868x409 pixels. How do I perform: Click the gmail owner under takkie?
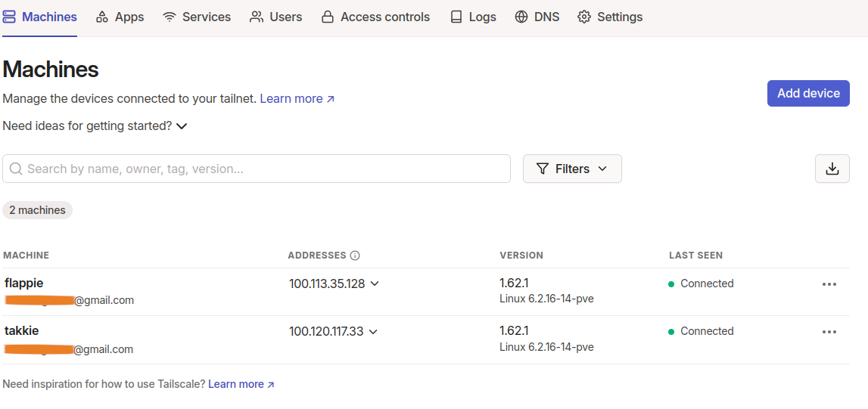pos(69,349)
